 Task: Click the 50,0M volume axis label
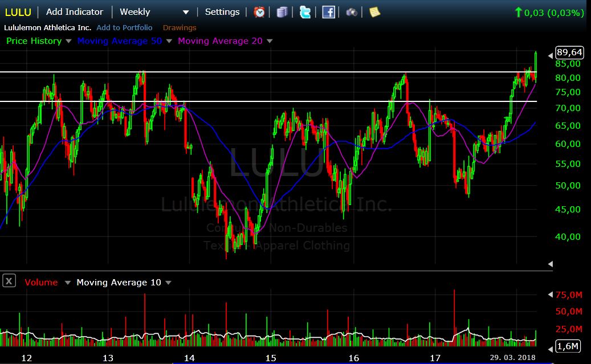point(569,311)
